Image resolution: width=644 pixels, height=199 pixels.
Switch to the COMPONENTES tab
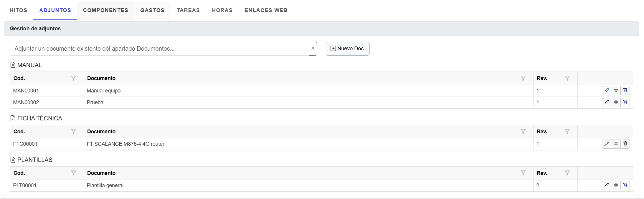click(x=105, y=10)
